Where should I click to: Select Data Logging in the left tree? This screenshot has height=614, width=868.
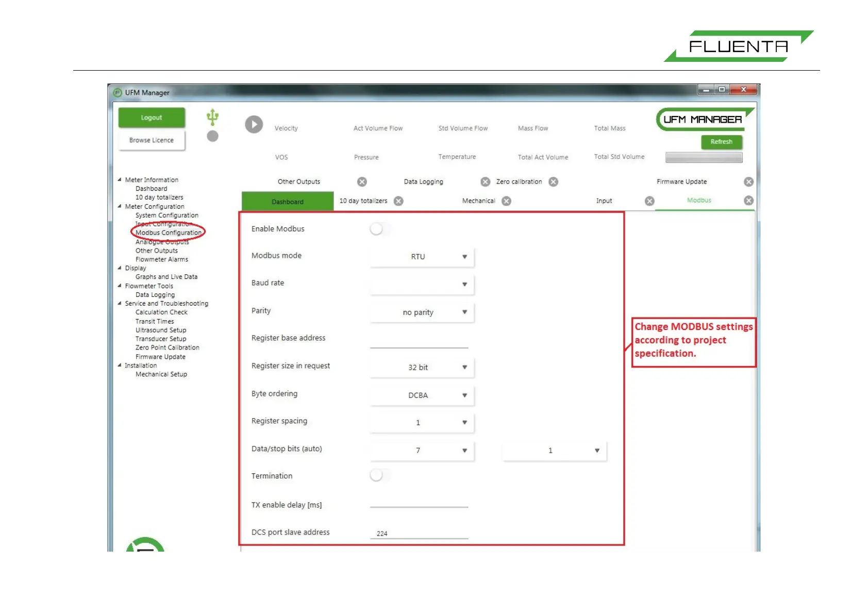click(155, 295)
